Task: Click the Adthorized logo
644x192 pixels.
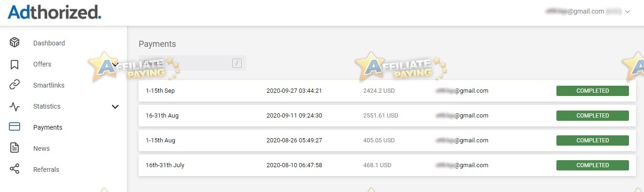Action: pos(54,12)
